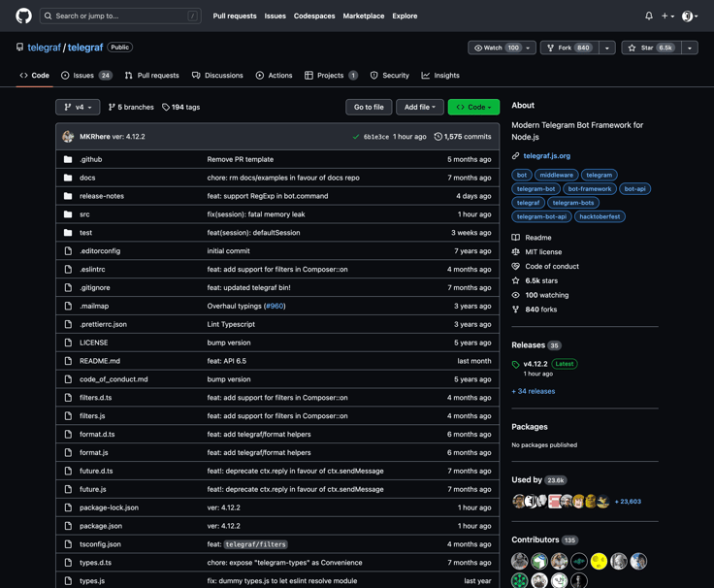Open the #960 pull request link

point(275,306)
